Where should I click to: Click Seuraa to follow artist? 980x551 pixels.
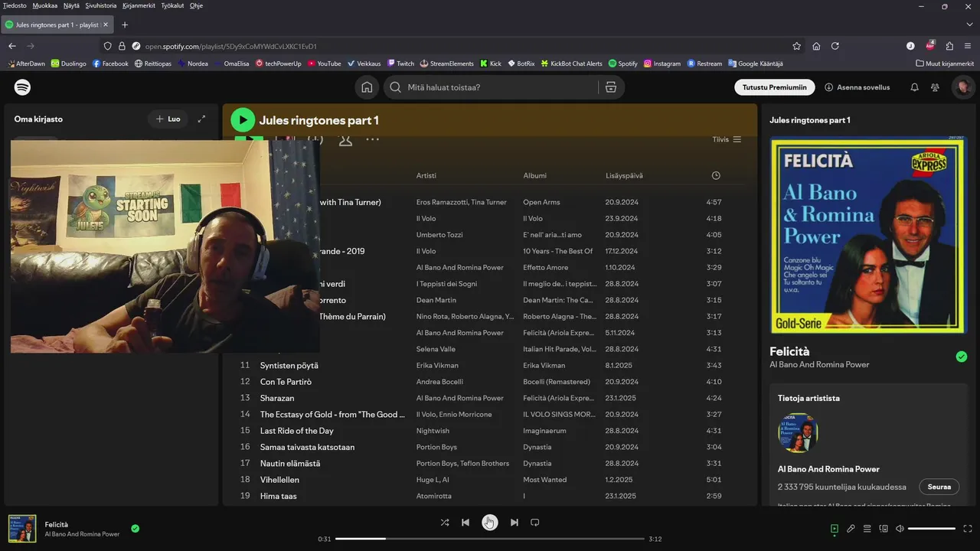[x=939, y=487]
